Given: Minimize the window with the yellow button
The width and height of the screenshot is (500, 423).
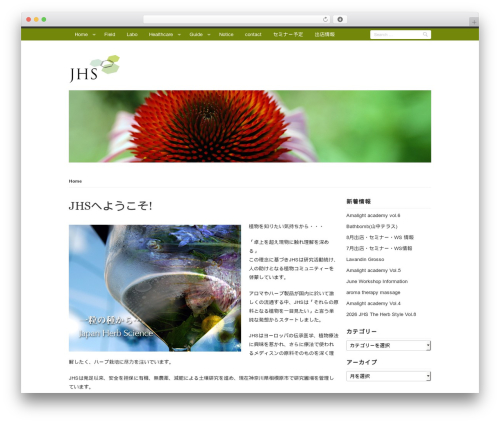Looking at the screenshot, I should pos(36,19).
